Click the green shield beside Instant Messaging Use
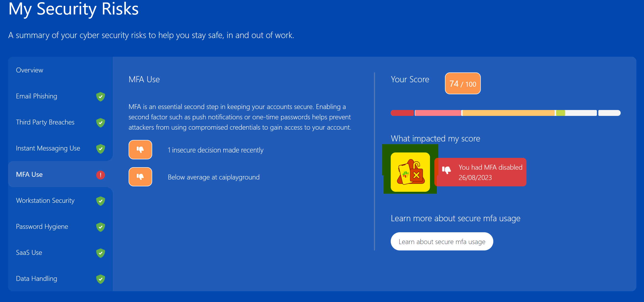The image size is (644, 302). pos(100,149)
